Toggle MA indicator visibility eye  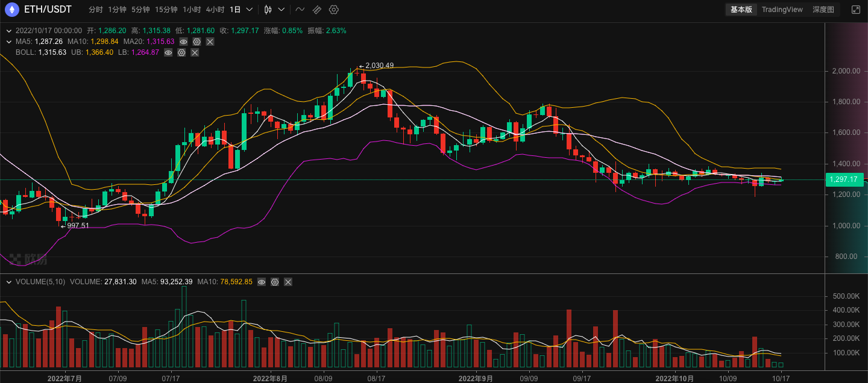183,42
